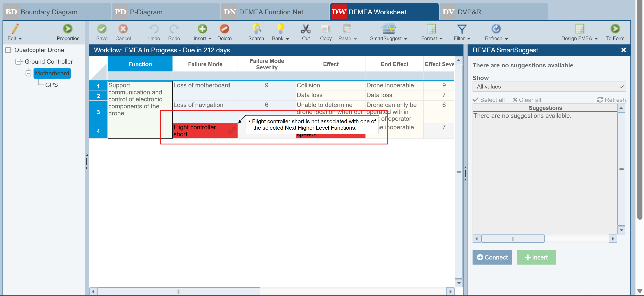Click the Cut scissors icon
This screenshot has width=644, height=296.
point(306,29)
